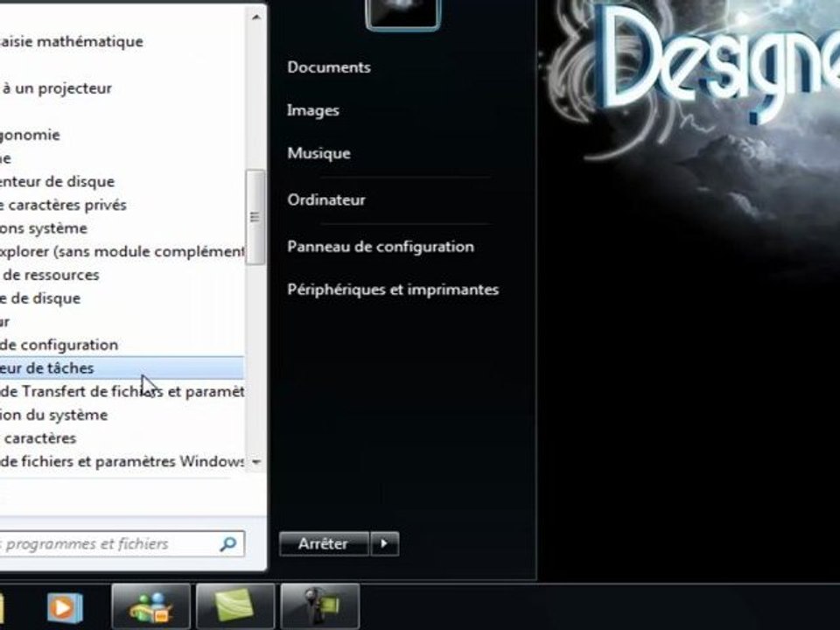Click the search magnifier icon
Image resolution: width=840 pixels, height=630 pixels.
[228, 543]
